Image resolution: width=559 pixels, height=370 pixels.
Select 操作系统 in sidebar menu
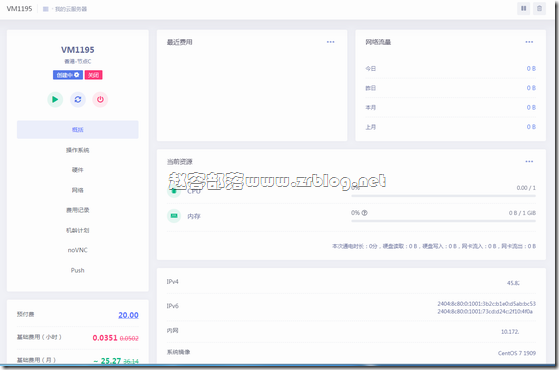point(78,150)
